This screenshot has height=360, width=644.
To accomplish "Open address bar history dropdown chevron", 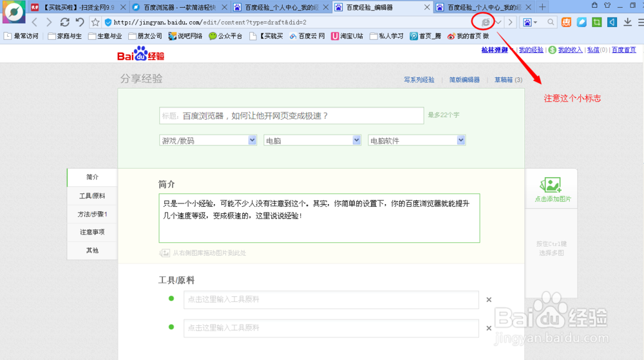I will [x=498, y=22].
